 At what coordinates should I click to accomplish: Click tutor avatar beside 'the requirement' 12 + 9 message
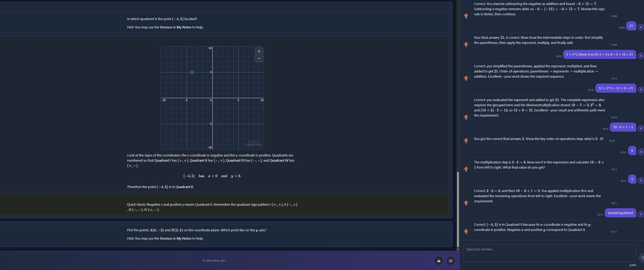coord(466,117)
